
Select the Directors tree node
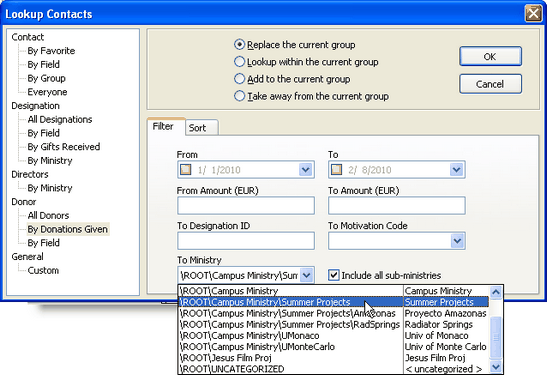point(30,174)
